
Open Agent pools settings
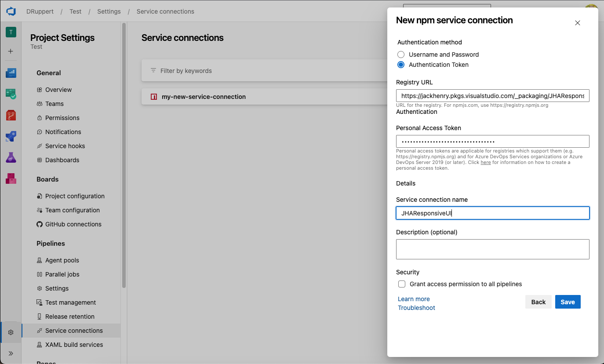pyautogui.click(x=62, y=260)
